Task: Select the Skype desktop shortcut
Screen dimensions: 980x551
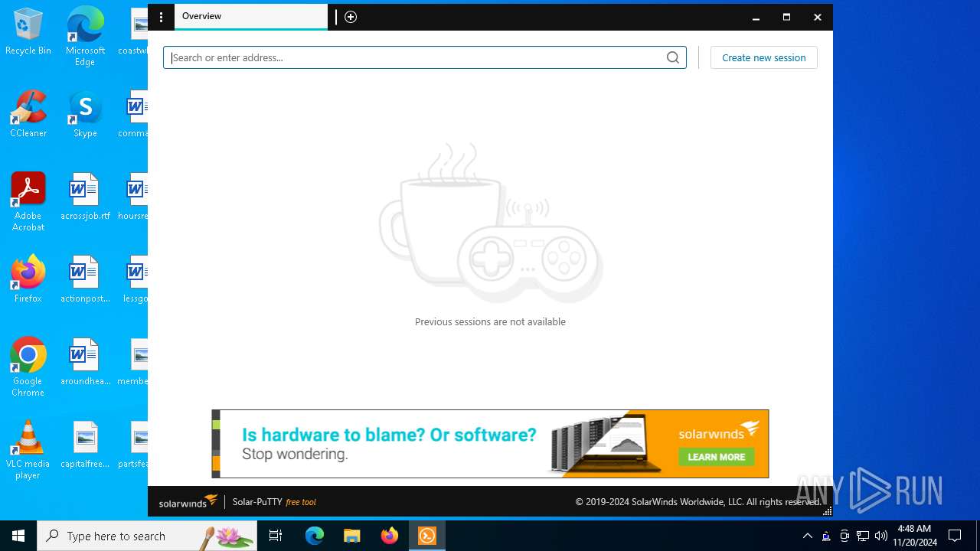Action: click(85, 114)
